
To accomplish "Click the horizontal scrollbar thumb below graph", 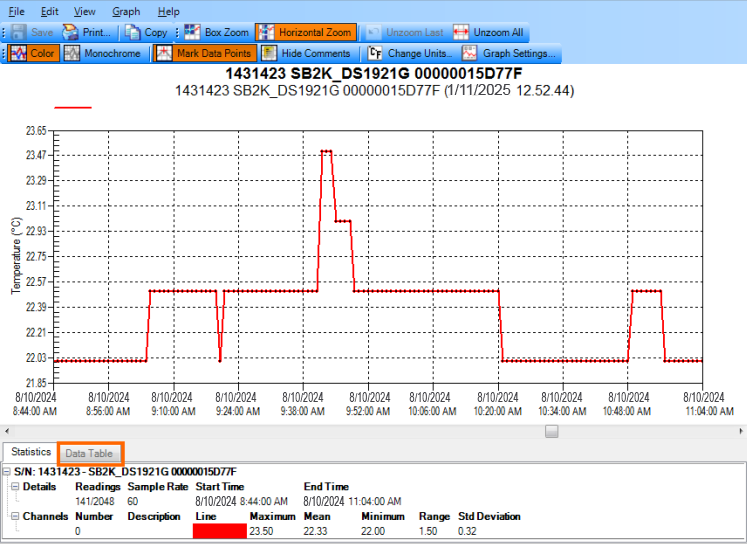I will click(x=551, y=431).
